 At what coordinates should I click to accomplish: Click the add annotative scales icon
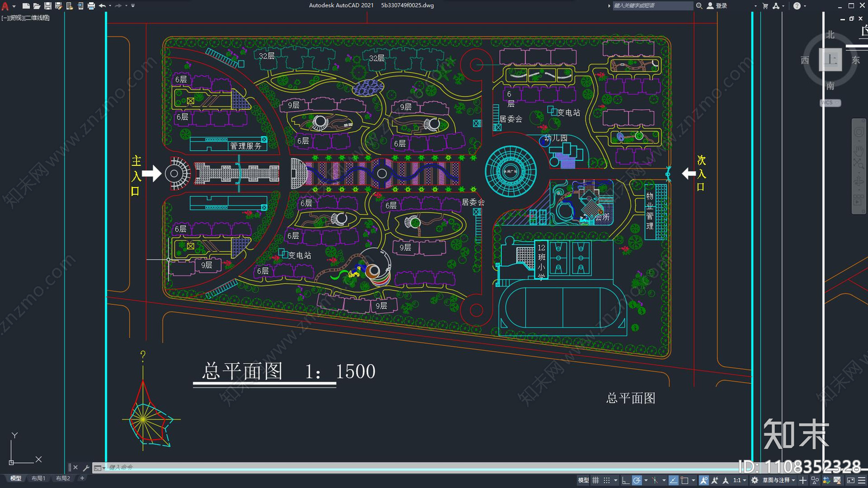click(x=725, y=480)
